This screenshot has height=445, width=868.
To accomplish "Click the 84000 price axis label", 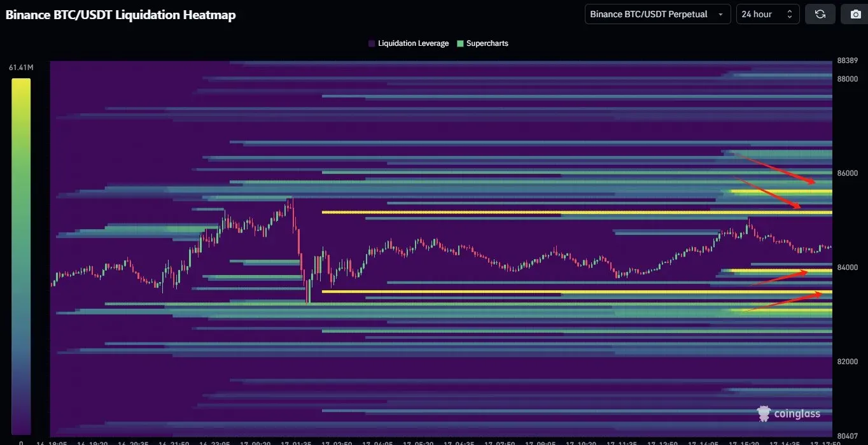I will click(847, 267).
